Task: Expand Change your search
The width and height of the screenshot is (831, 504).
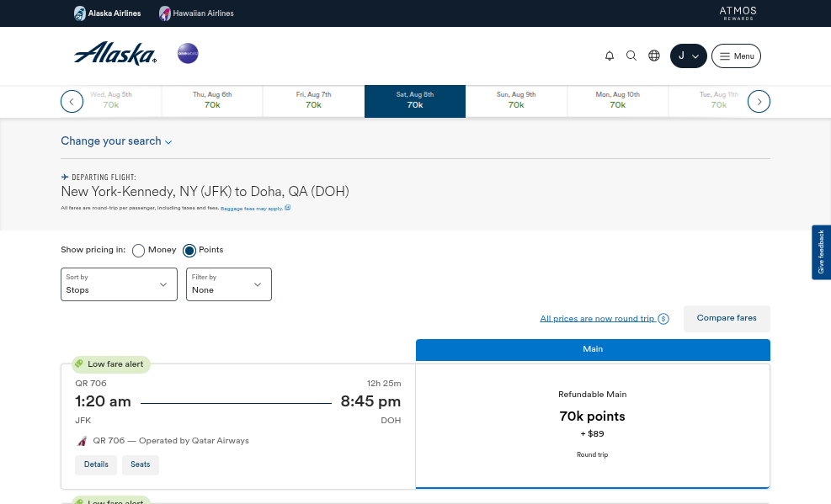Action: click(x=116, y=141)
